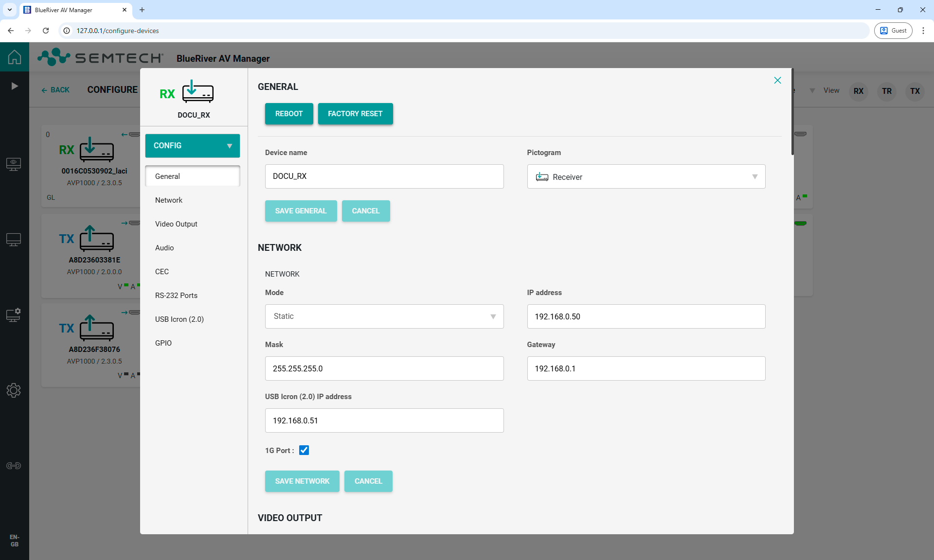Toggle the TX view filter
Viewport: 934px width, 560px height.
[915, 91]
